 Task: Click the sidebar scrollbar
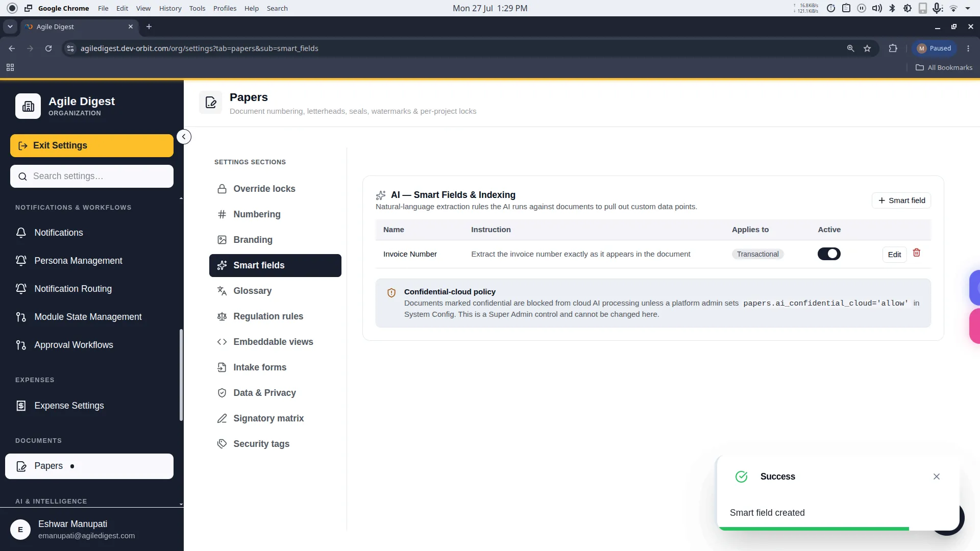pos(181,375)
